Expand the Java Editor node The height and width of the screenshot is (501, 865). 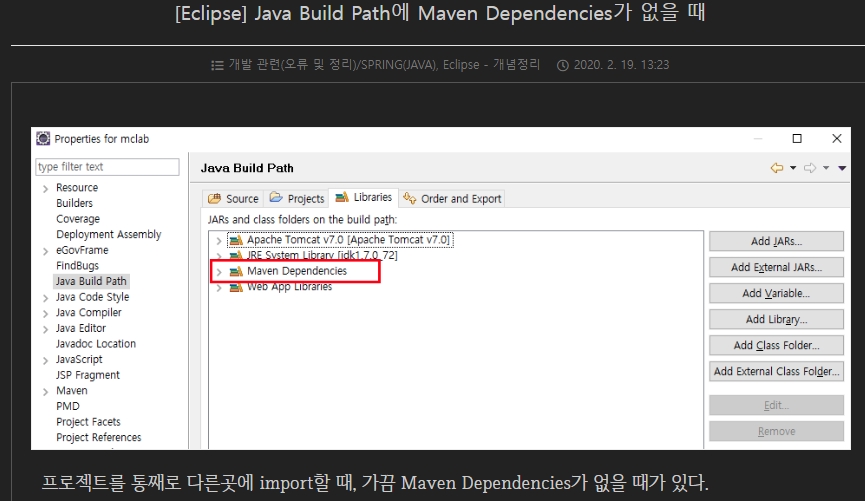coord(45,329)
